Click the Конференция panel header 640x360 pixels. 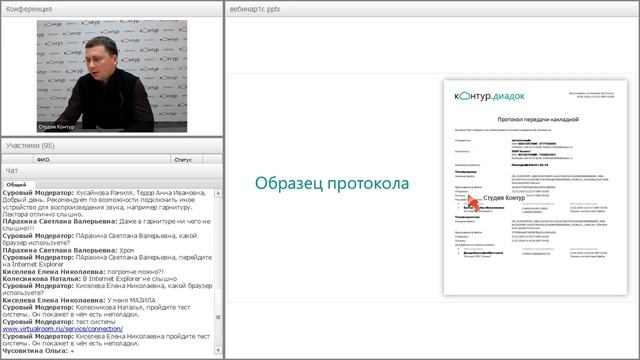pyautogui.click(x=112, y=9)
